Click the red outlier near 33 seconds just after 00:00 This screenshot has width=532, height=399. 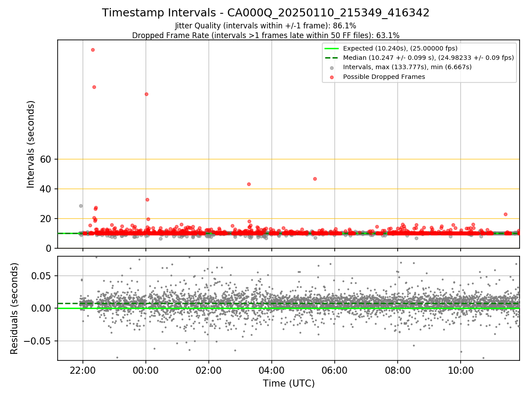click(x=147, y=199)
